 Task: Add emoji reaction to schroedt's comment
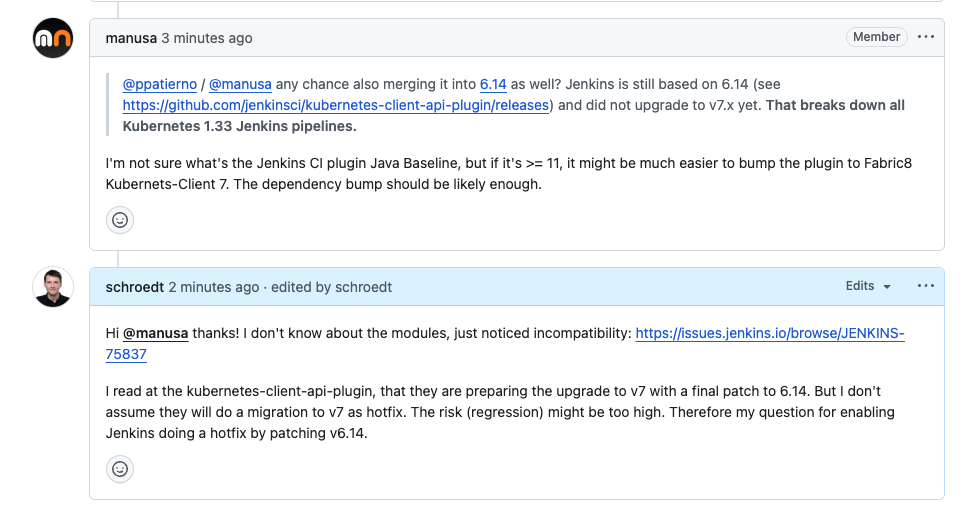pos(120,469)
